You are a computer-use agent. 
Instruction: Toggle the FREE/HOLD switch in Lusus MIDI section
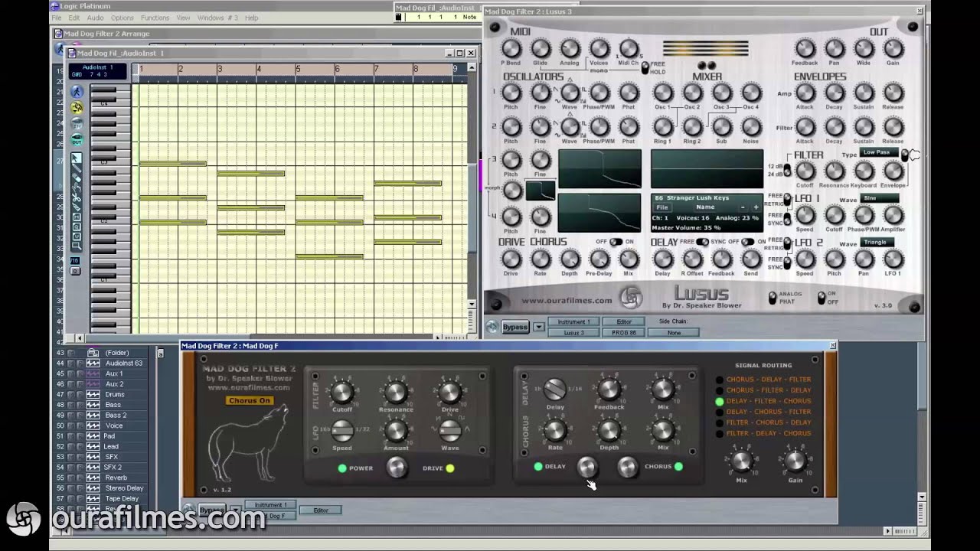pos(645,67)
